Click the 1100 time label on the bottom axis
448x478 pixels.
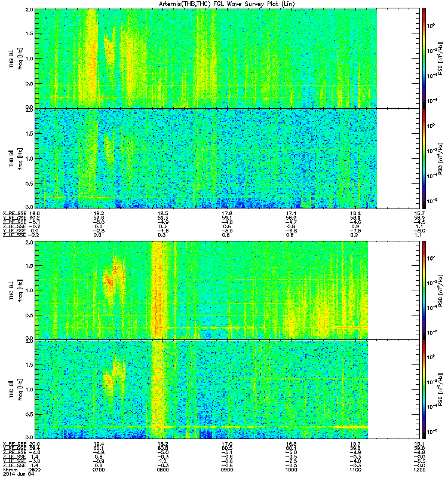tap(355, 470)
